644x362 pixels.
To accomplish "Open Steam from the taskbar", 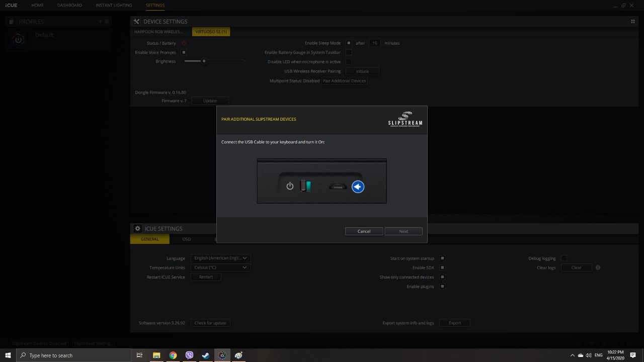I will coord(206,355).
